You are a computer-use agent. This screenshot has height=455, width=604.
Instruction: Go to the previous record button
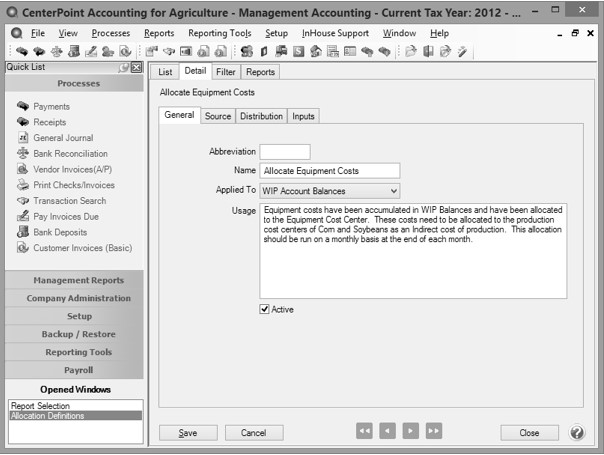click(388, 431)
